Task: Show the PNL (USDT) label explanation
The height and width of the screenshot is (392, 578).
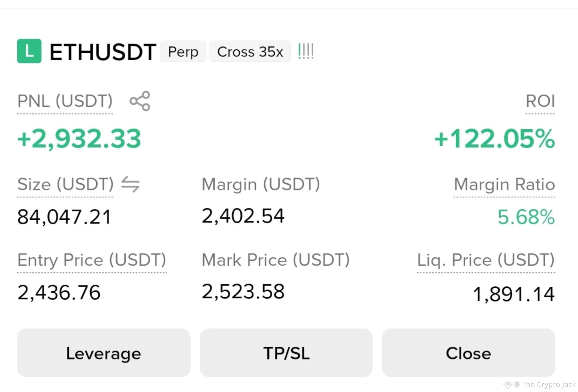Action: 65,101
